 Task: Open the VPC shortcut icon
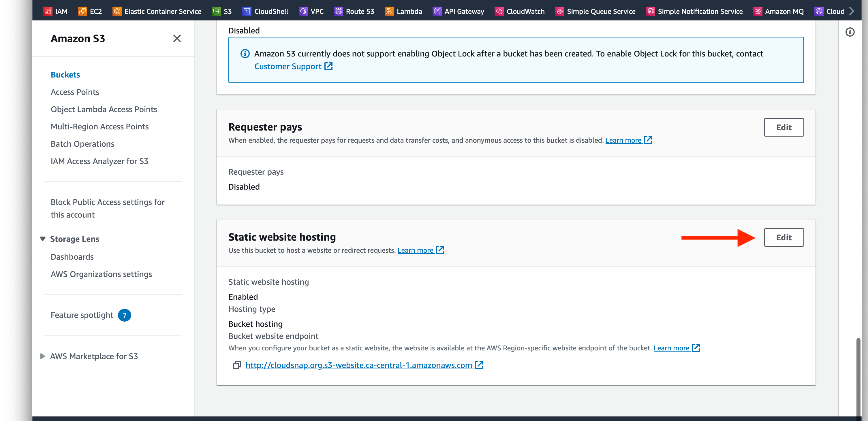pyautogui.click(x=303, y=11)
